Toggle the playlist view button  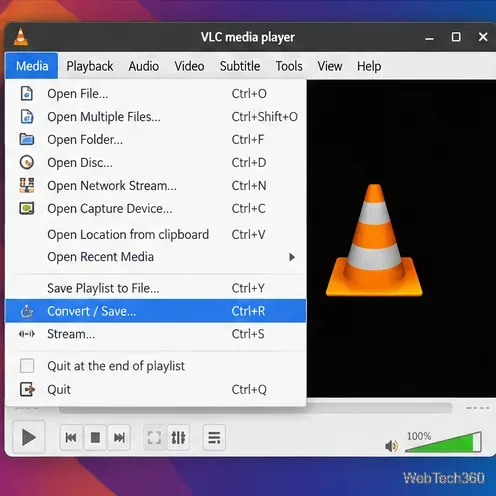pos(214,437)
